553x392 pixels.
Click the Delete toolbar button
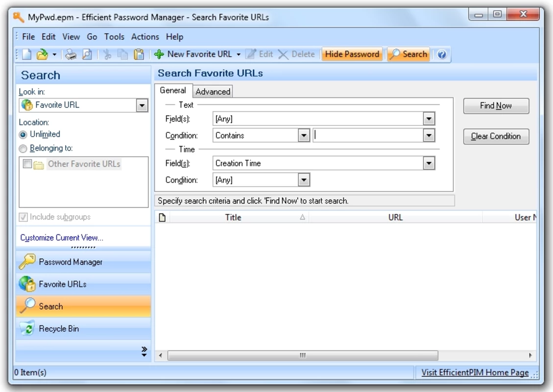pyautogui.click(x=296, y=54)
